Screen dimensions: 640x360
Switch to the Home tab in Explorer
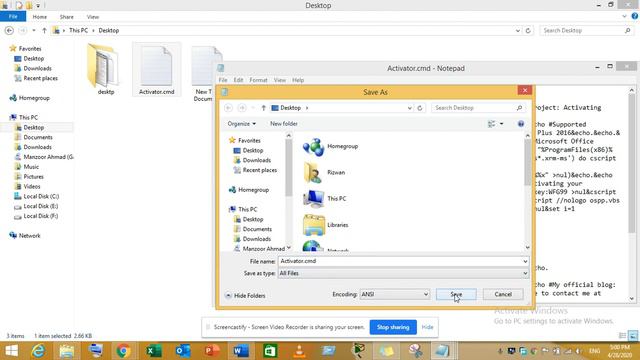pos(40,17)
